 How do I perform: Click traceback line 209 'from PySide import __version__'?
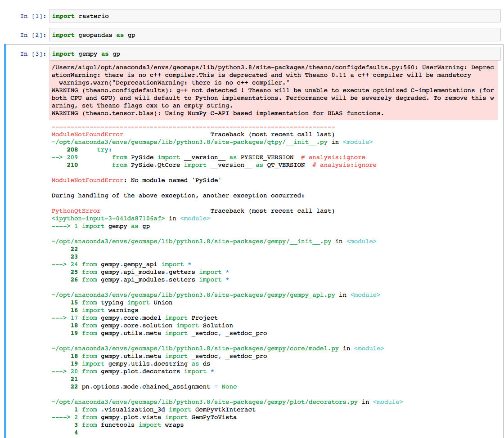(208, 157)
